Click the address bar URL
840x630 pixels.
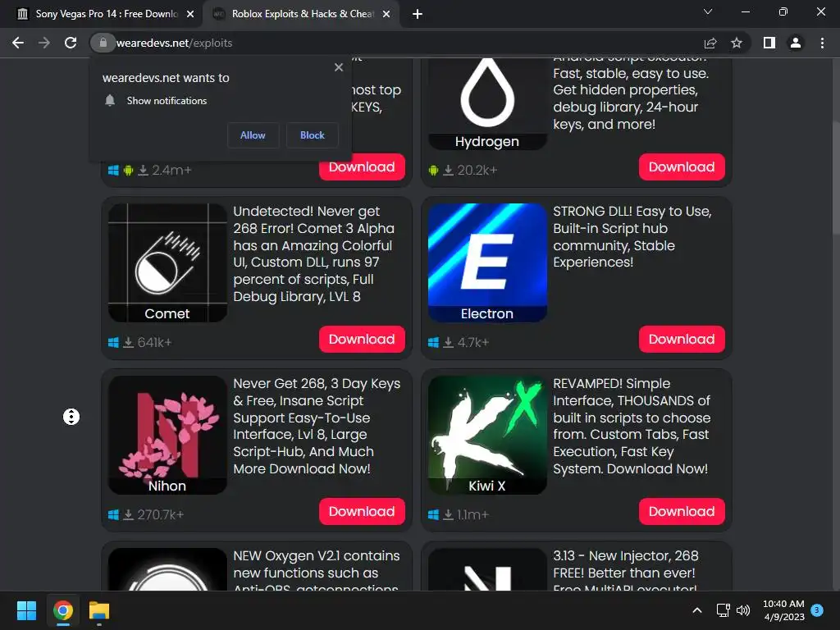click(174, 43)
